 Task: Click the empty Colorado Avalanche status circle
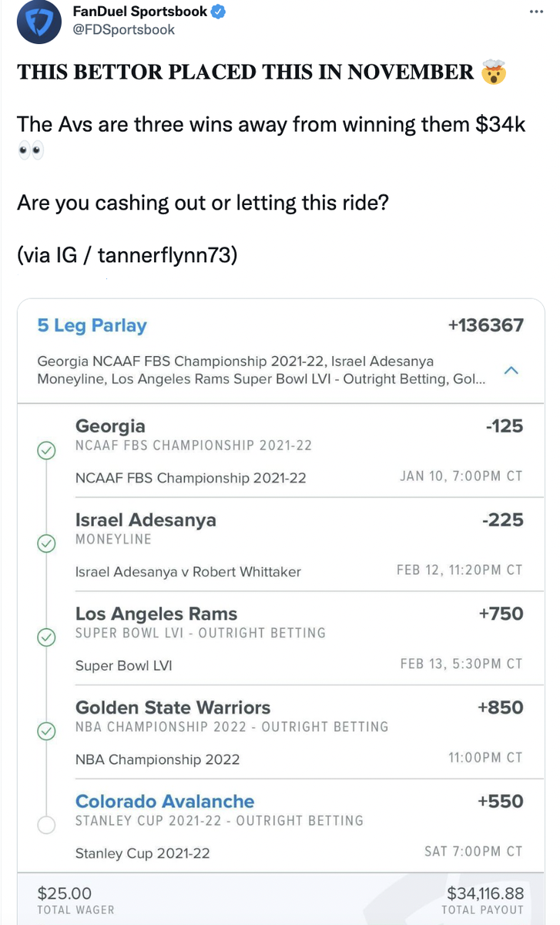click(46, 826)
